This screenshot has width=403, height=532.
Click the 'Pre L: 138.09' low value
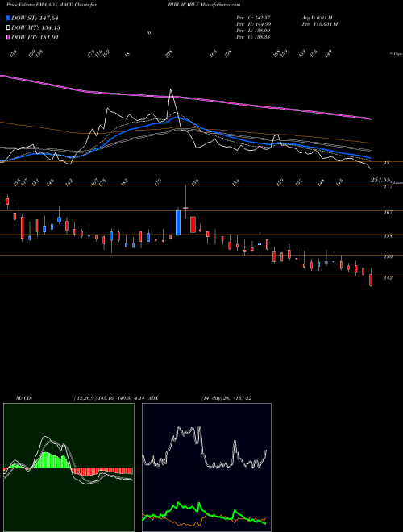click(253, 31)
